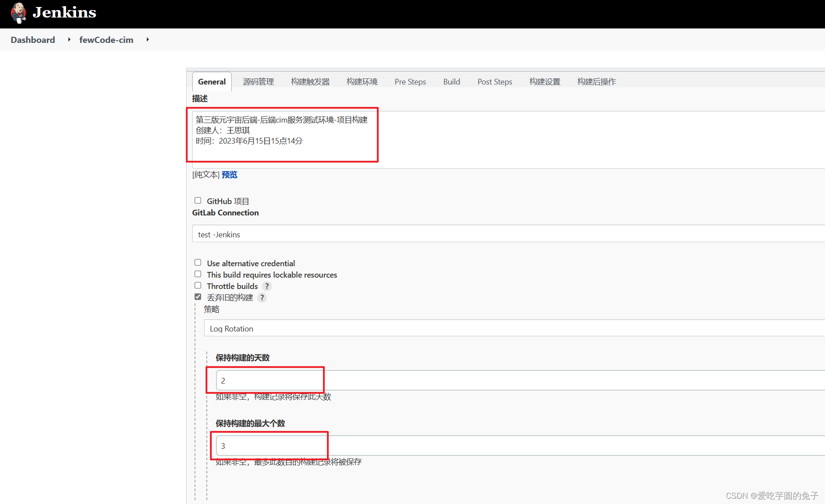This screenshot has height=504, width=825.
Task: Click the 保持构建的最大个数 label text
Action: [x=250, y=423]
